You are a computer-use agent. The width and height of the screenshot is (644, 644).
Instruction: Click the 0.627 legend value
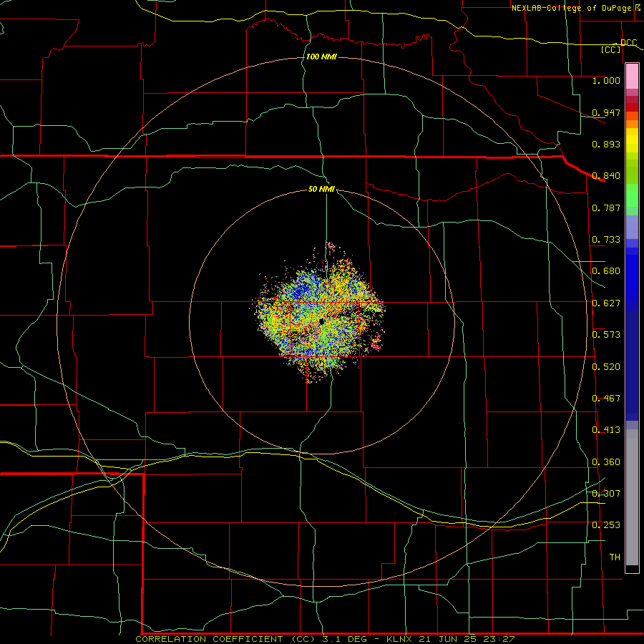[606, 303]
